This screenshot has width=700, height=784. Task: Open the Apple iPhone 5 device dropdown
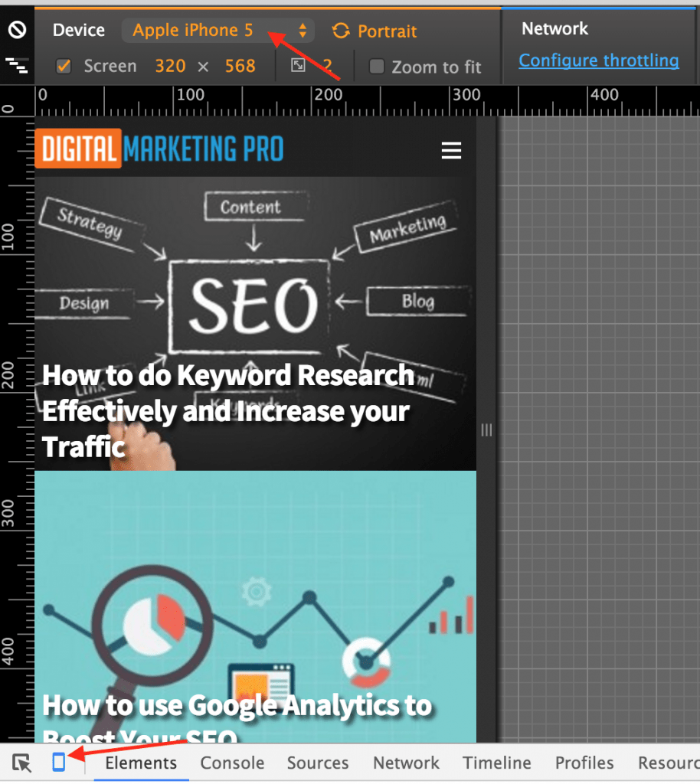(218, 31)
